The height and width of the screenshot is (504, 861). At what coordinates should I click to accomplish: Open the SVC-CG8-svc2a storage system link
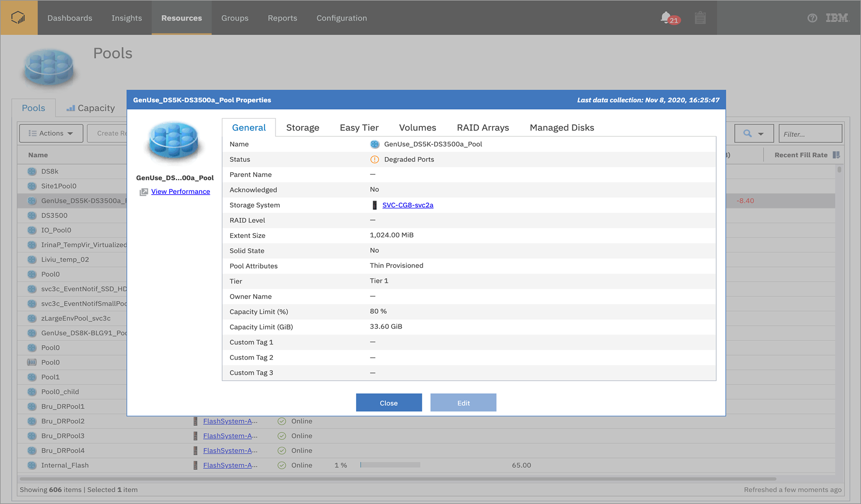408,205
